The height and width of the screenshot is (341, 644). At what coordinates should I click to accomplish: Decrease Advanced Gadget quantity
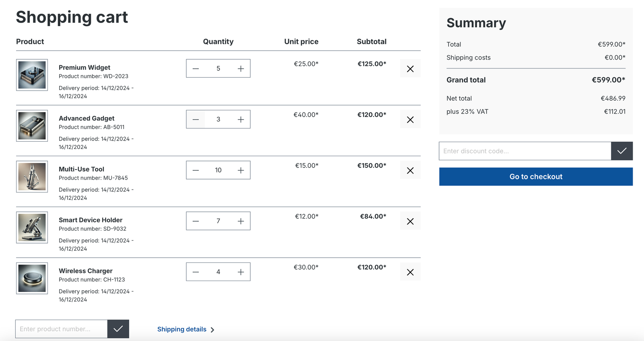point(196,120)
